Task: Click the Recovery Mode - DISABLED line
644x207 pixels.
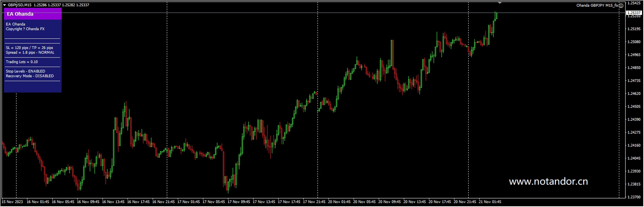Action: 30,76
